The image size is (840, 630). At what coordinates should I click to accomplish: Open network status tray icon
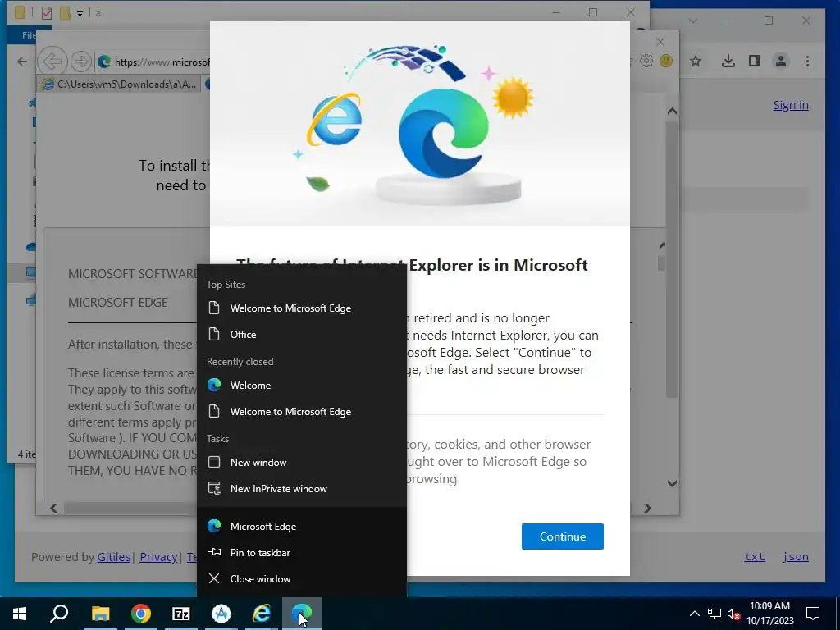[714, 614]
